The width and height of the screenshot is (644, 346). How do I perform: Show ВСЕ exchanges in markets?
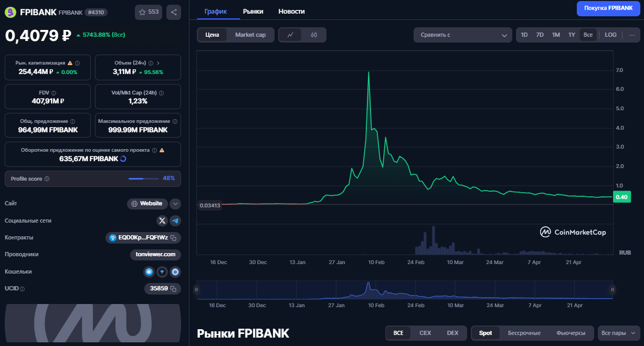tap(398, 333)
